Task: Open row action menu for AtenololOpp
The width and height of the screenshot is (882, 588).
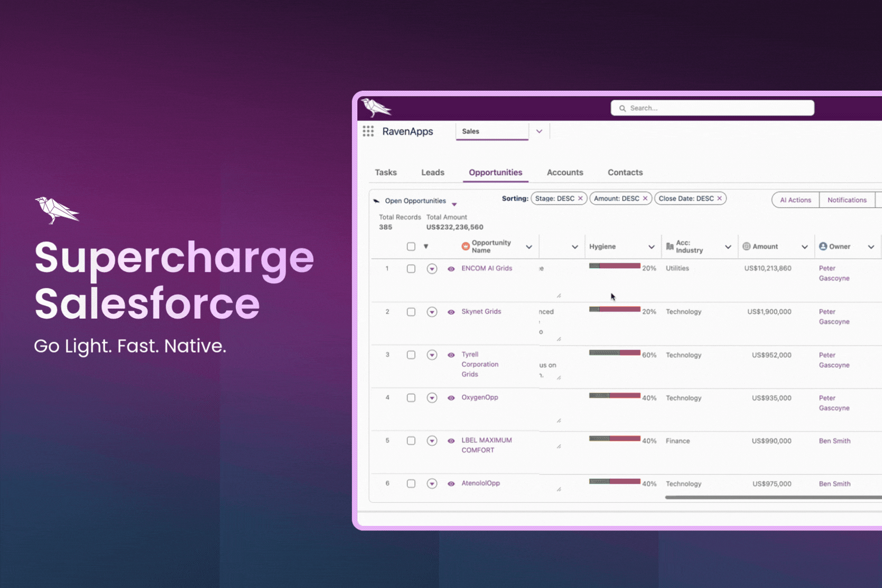Action: [432, 484]
